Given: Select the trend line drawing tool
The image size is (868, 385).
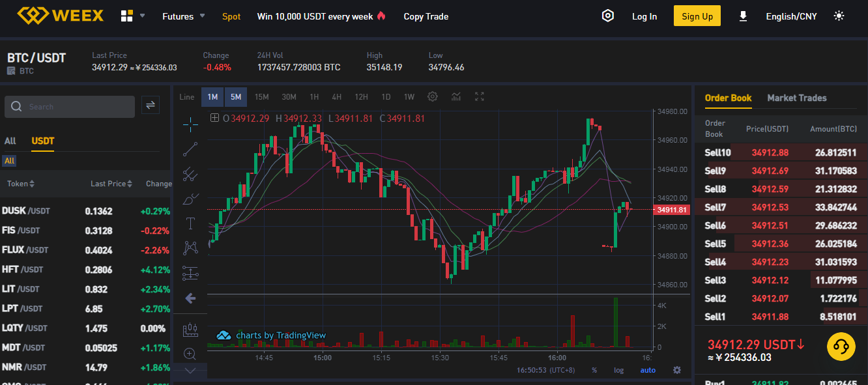Looking at the screenshot, I should [x=190, y=149].
